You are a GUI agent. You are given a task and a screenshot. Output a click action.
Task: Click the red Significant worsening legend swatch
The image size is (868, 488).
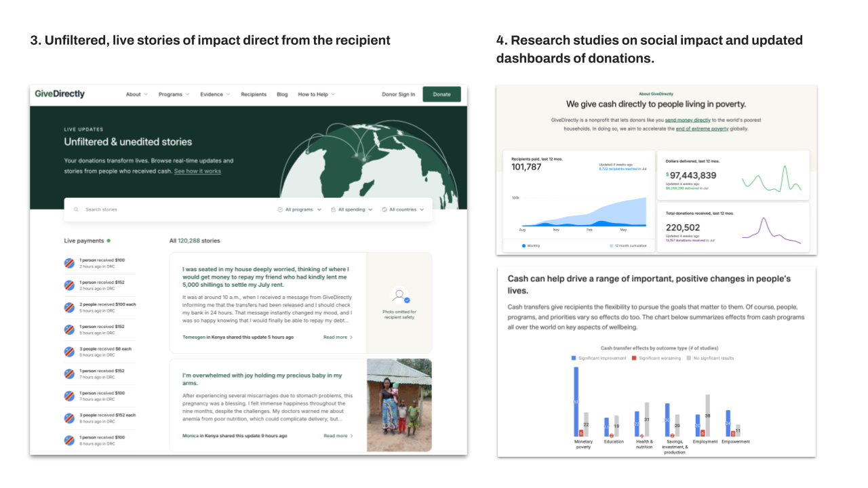(x=635, y=358)
